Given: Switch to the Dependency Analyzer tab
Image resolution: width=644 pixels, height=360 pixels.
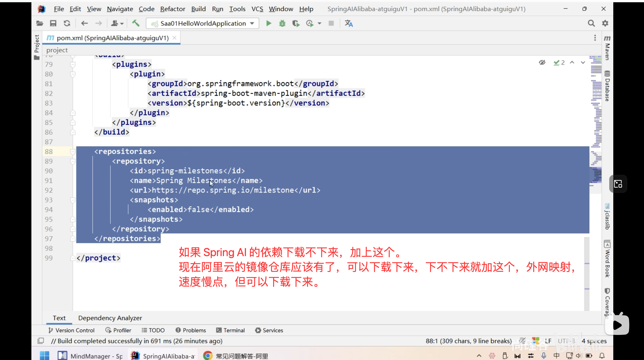Looking at the screenshot, I should pos(110,318).
